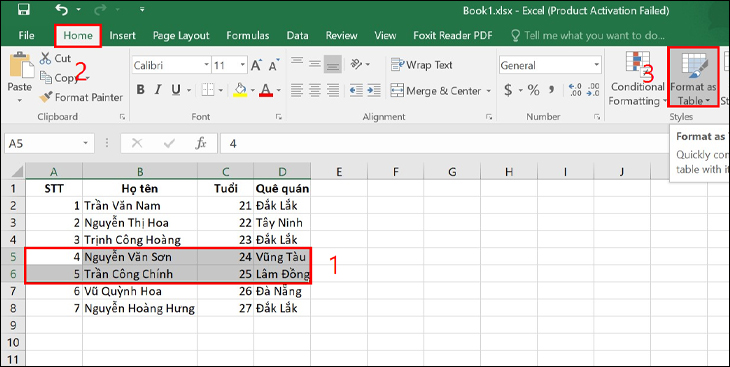Select the column E header

tap(339, 171)
